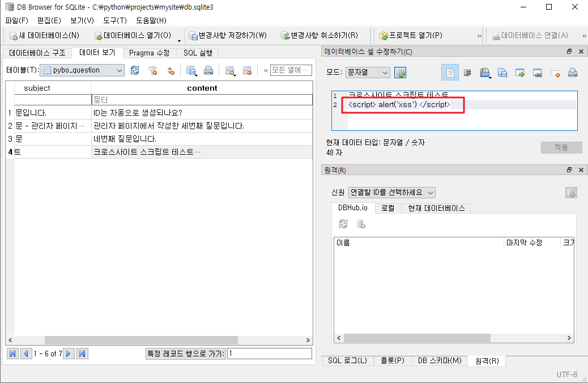Click the insert new record icon
This screenshot has height=383, width=588.
[x=229, y=70]
